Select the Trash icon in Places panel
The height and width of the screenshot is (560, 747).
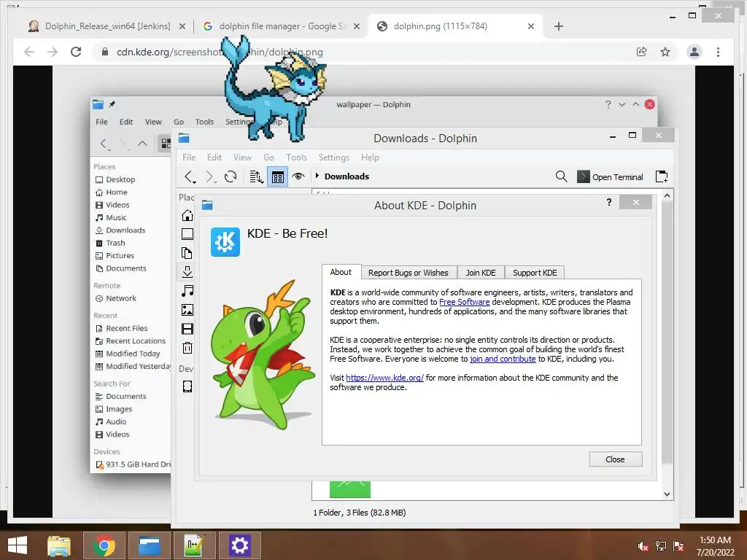(187, 348)
